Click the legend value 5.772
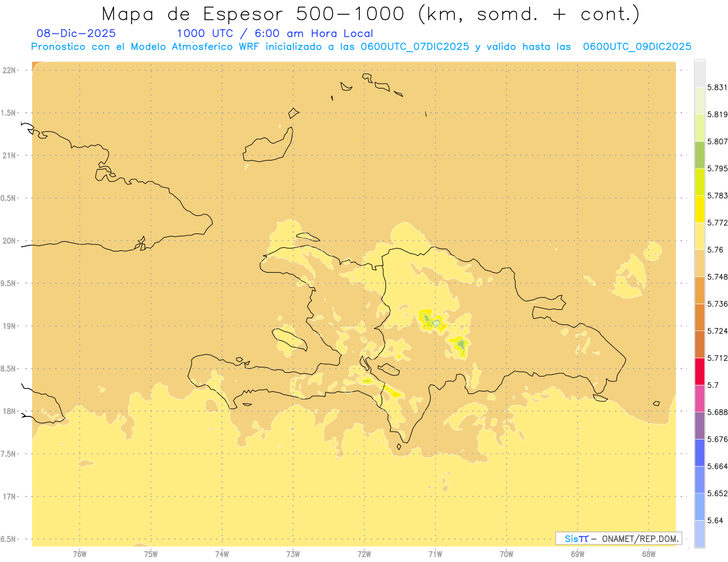Image resolution: width=728 pixels, height=562 pixels. coord(718,222)
